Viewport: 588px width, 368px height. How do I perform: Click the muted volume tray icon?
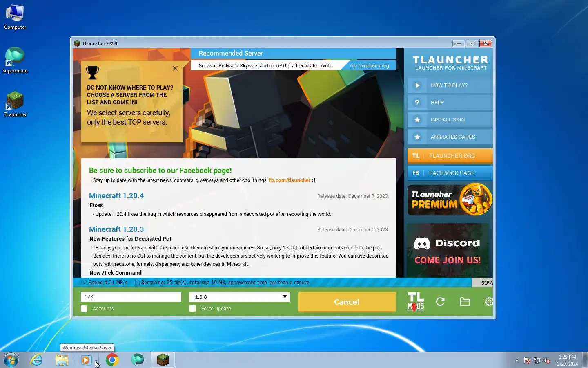547,361
